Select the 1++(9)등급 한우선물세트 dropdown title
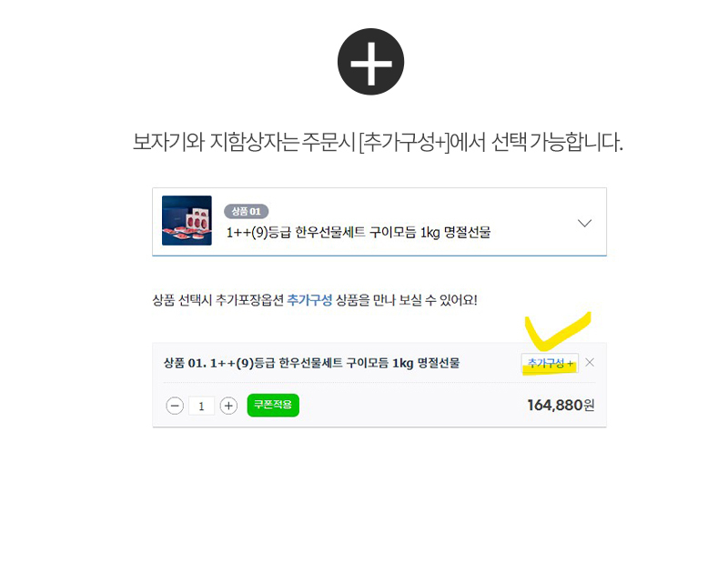Screen dimensions: 728x562 click(x=358, y=232)
